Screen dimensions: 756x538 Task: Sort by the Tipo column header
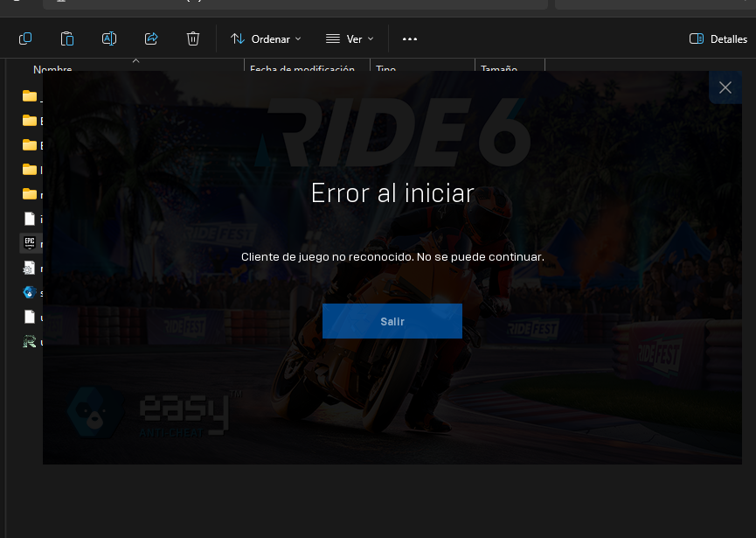[385, 68]
